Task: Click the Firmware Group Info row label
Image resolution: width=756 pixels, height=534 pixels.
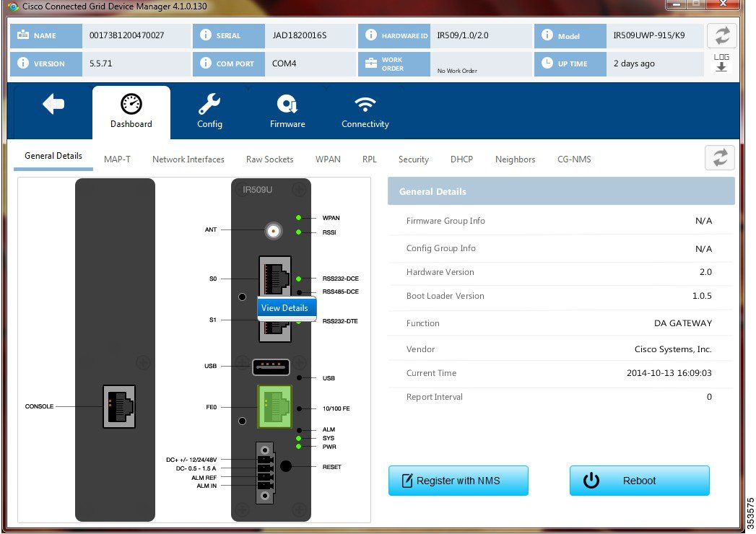Action: [446, 221]
